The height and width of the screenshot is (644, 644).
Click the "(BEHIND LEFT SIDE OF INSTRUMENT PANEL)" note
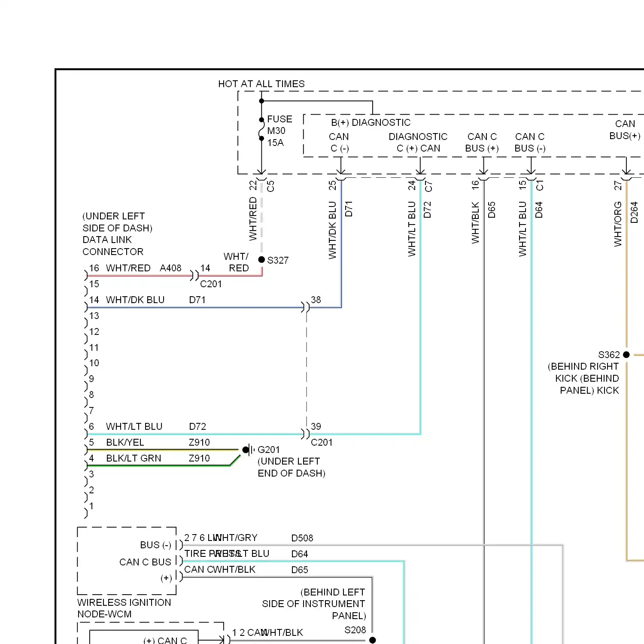[314, 604]
